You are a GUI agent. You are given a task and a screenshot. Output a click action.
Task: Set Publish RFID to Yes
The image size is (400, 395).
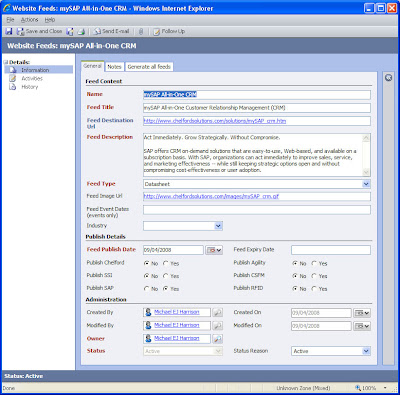pyautogui.click(x=314, y=289)
